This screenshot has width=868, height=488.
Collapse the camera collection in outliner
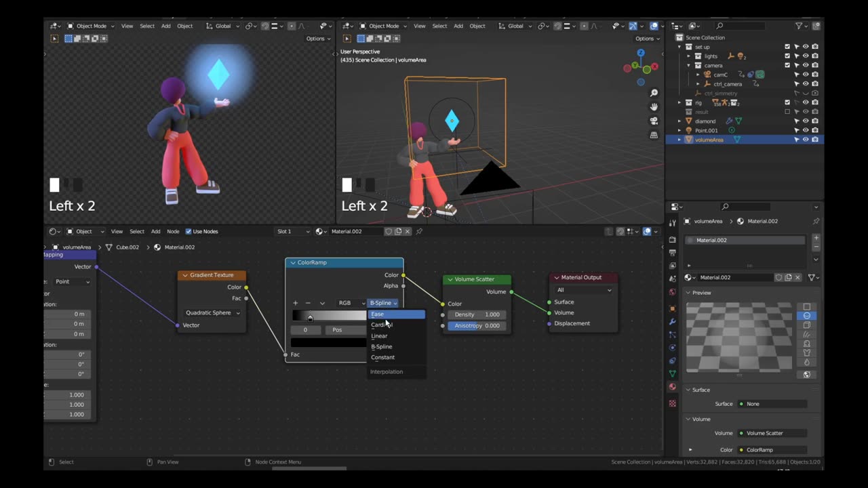pos(689,66)
